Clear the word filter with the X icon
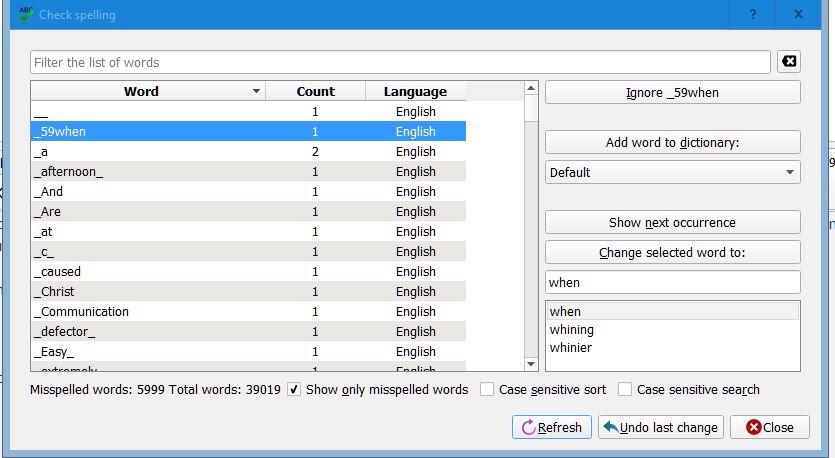Screen dimensions: 835x458 [789, 62]
